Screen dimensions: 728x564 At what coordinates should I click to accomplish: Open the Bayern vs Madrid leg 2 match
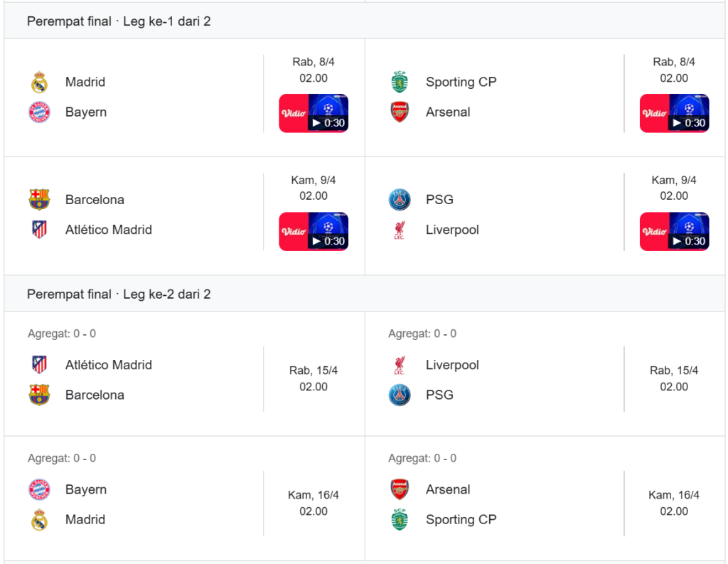click(184, 504)
